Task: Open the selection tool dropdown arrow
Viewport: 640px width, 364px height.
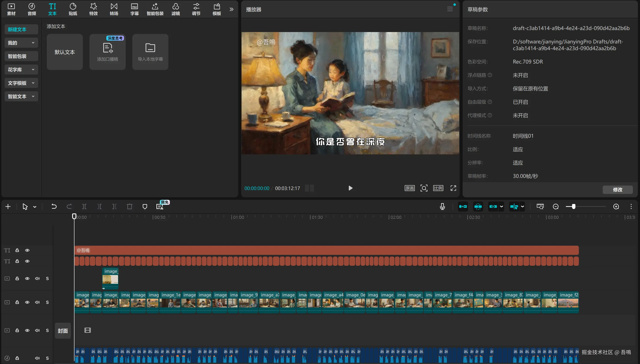Action: pos(35,207)
